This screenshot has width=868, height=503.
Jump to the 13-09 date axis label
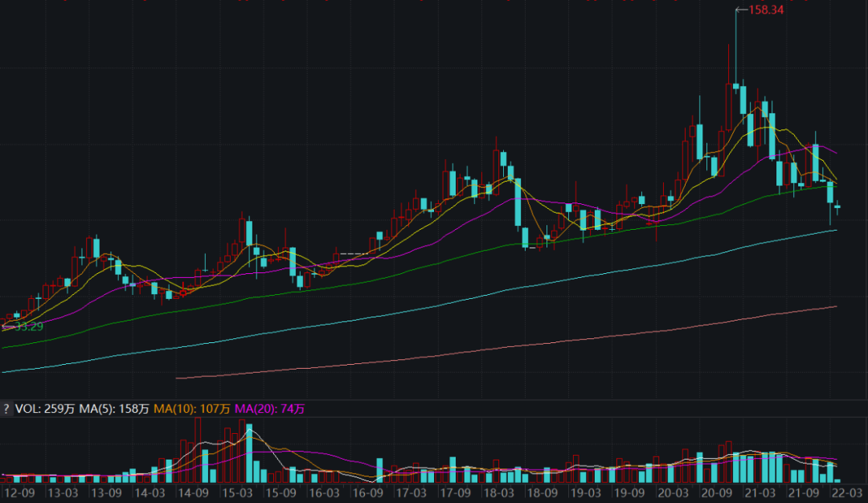pos(106,493)
